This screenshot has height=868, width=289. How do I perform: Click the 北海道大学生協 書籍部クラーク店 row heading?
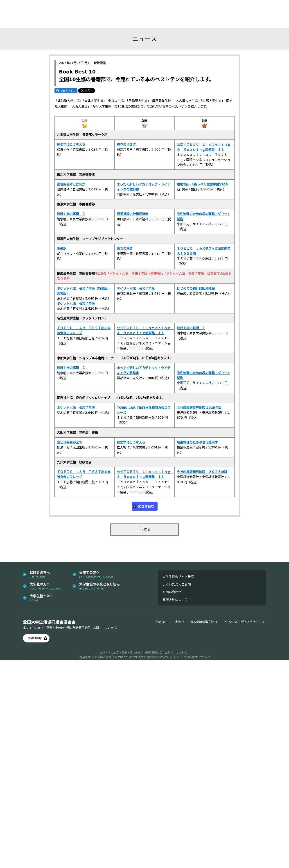coord(144,135)
